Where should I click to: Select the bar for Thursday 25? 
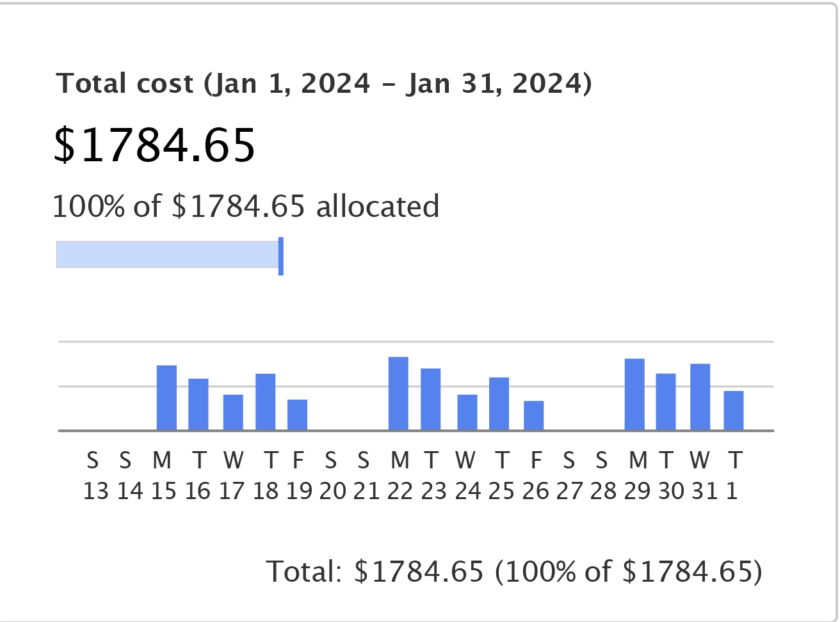499,404
